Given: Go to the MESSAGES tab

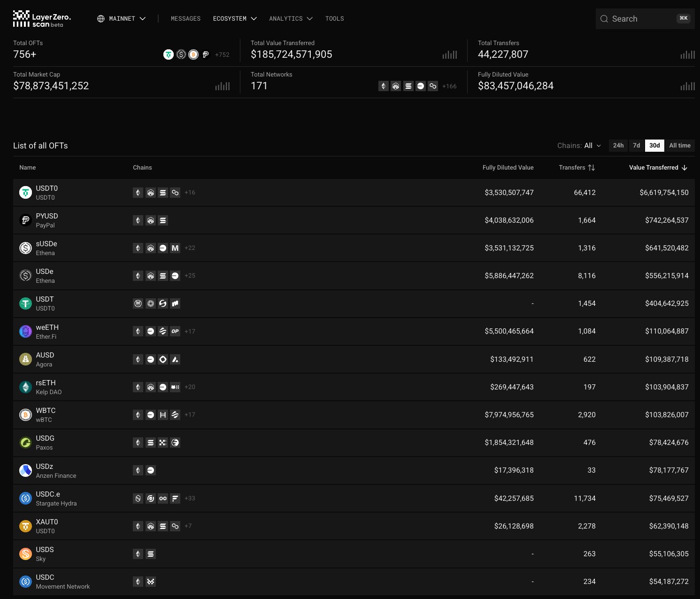Looking at the screenshot, I should (x=185, y=19).
